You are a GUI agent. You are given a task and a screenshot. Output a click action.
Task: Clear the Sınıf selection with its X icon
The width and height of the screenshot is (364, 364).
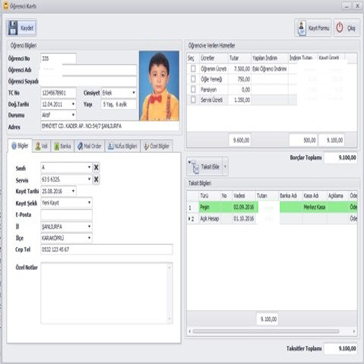(96, 168)
